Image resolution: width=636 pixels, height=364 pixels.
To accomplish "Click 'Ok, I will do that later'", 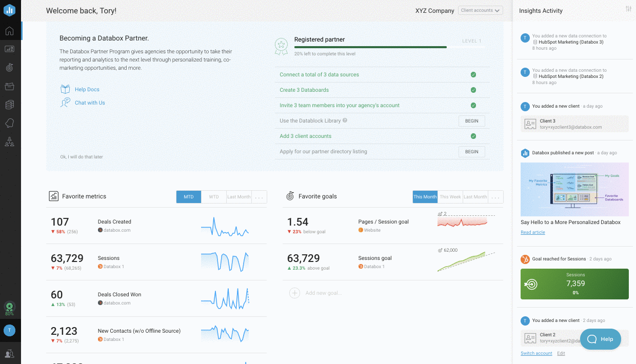I will 82,157.
